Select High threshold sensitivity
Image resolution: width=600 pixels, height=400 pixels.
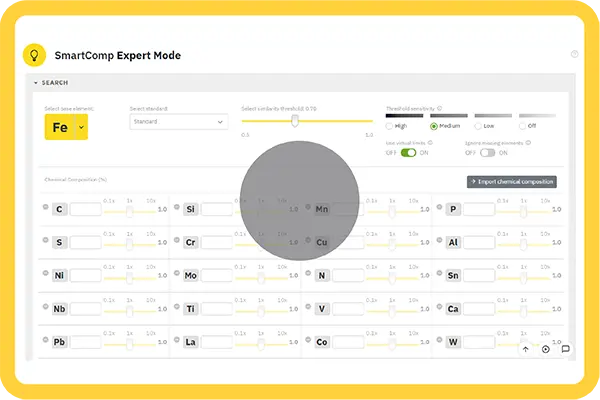click(390, 127)
